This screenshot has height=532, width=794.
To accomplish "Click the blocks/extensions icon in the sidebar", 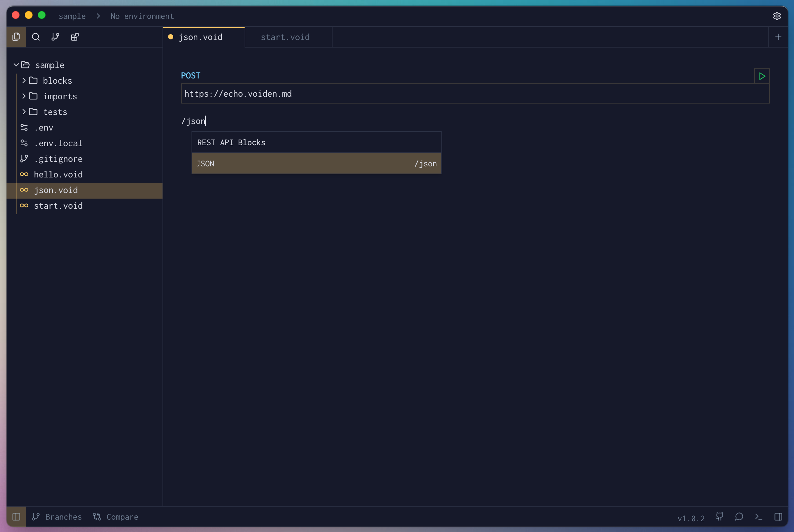I will coord(75,37).
